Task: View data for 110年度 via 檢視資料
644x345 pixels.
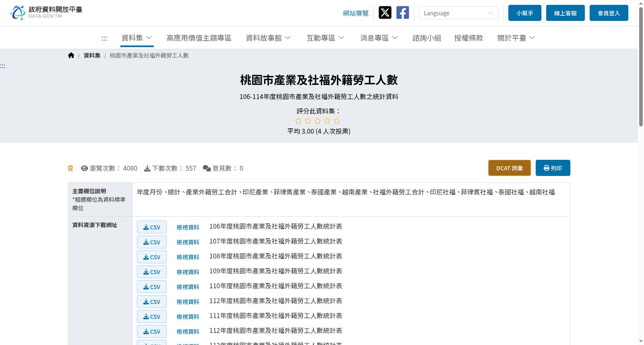Action: pos(188,287)
